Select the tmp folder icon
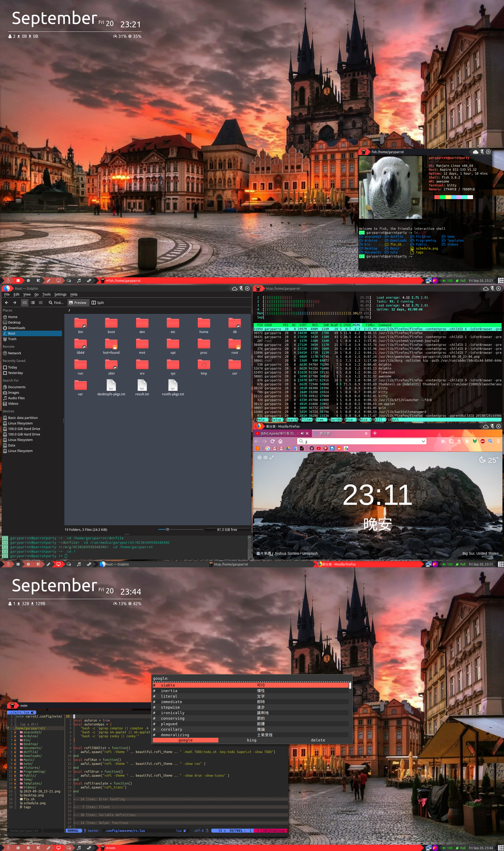Viewport: 504px width, 851px height. tap(204, 364)
